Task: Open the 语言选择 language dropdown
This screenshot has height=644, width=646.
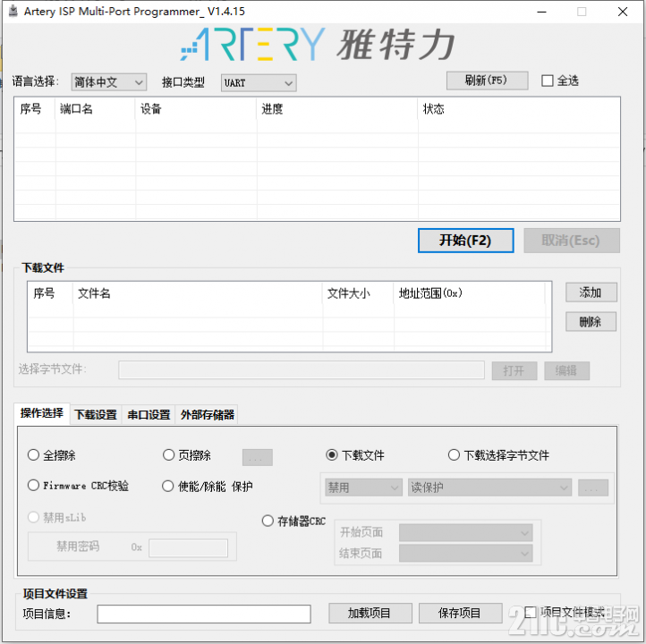Action: (x=109, y=82)
